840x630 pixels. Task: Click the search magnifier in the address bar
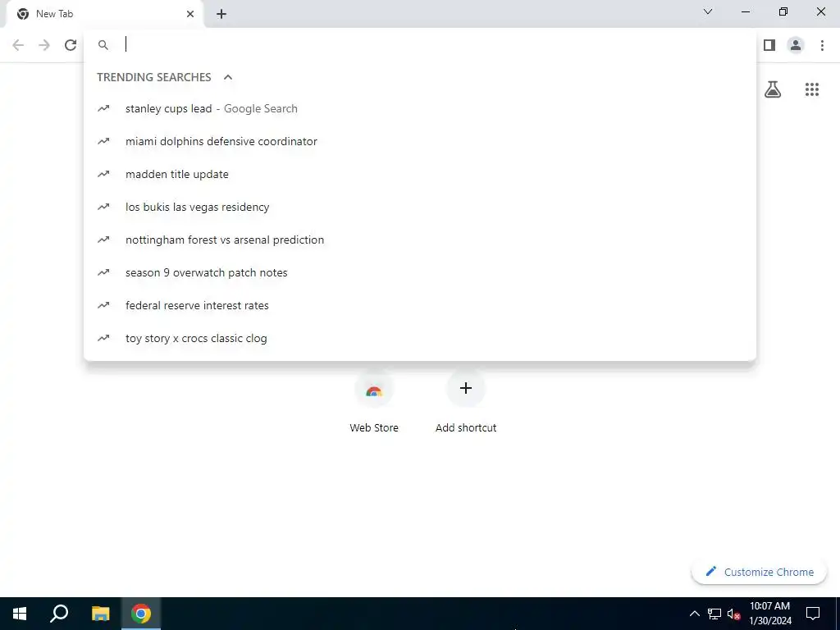coord(103,45)
